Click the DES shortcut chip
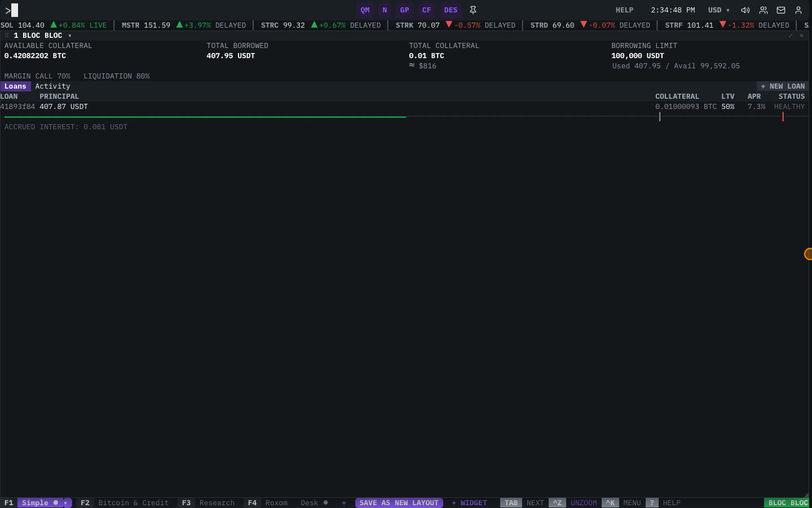 (451, 10)
